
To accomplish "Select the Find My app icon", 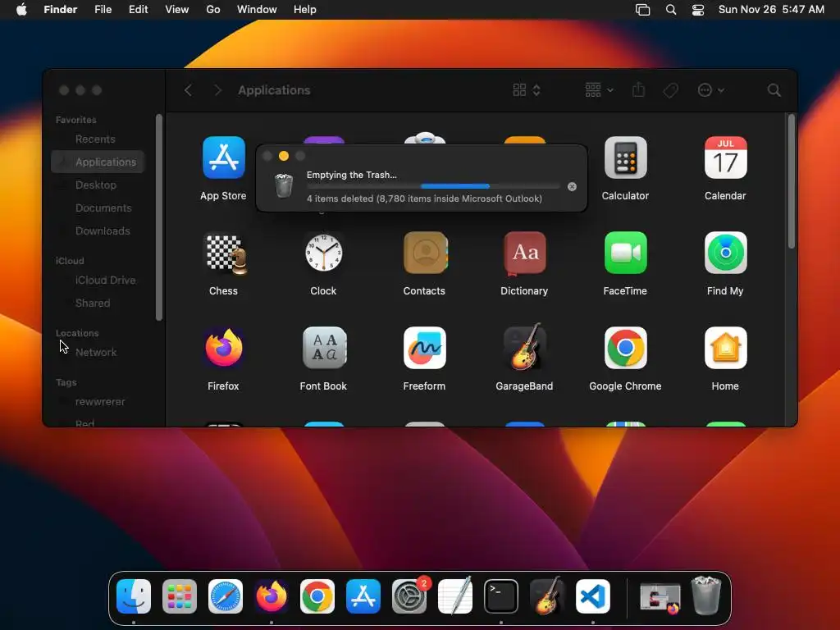I will [x=725, y=253].
